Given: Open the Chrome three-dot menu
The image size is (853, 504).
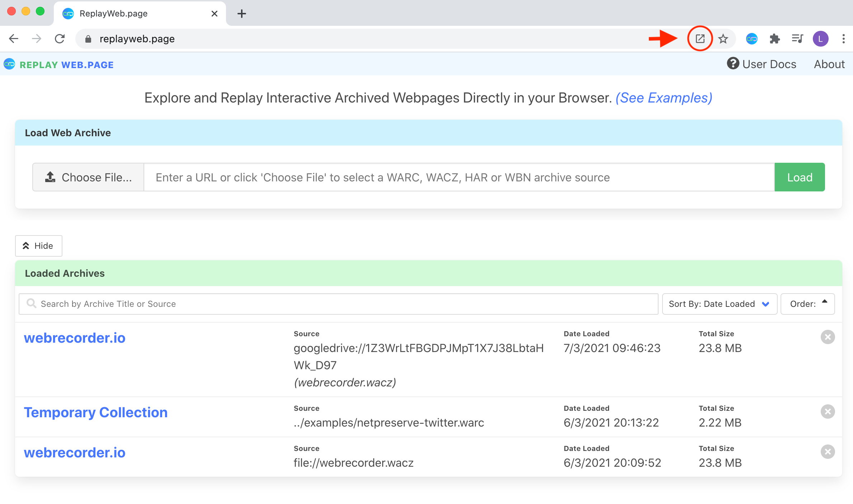Looking at the screenshot, I should click(843, 39).
